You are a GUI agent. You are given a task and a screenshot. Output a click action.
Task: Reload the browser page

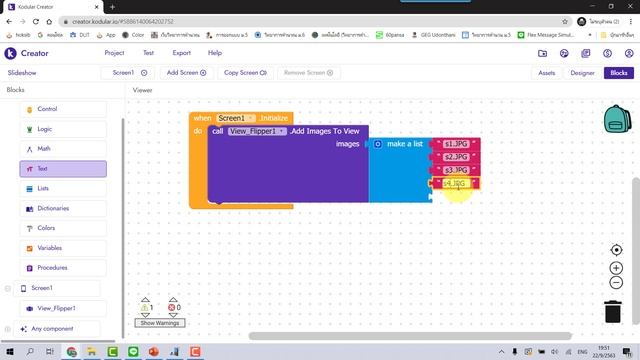(36, 22)
